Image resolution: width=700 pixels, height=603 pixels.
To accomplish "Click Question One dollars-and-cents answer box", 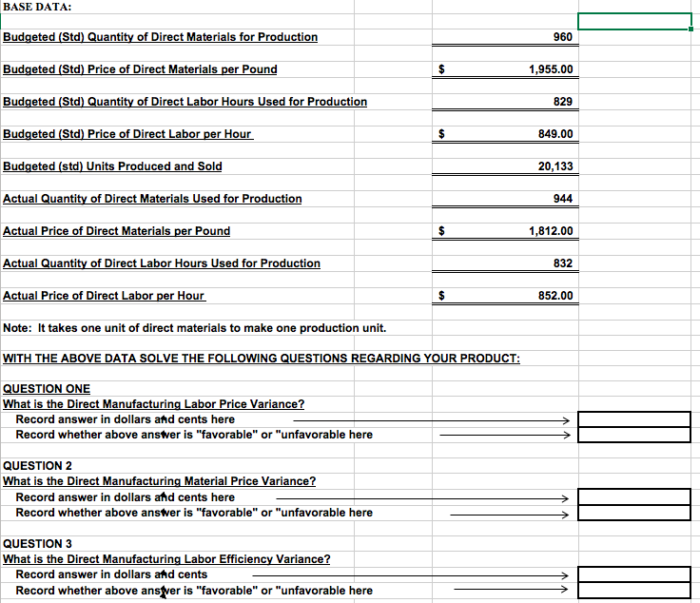I will pos(634,419).
